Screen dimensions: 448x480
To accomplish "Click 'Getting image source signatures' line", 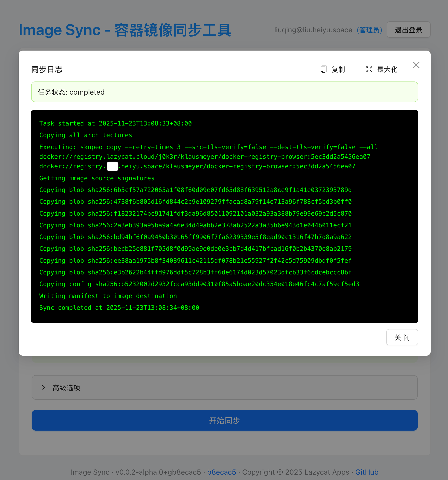I will click(97, 178).
